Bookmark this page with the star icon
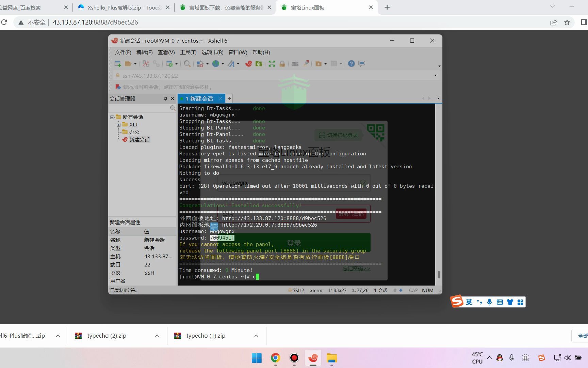Viewport: 588px width, 368px height. point(567,22)
